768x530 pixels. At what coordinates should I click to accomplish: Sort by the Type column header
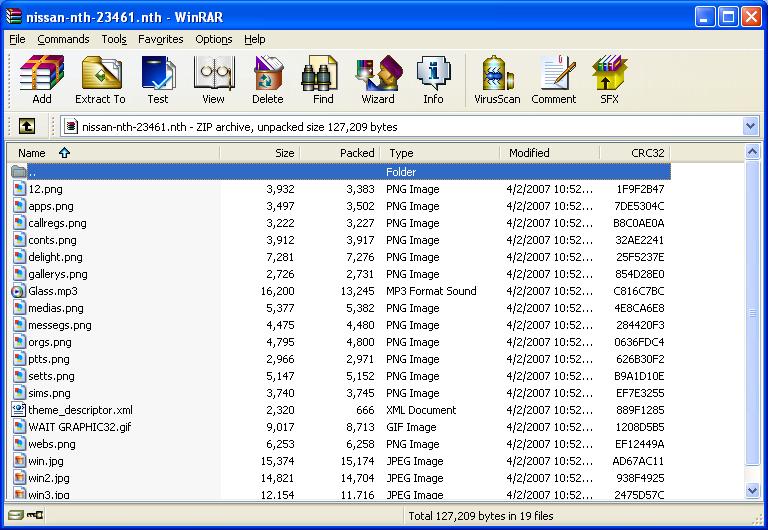(441, 153)
